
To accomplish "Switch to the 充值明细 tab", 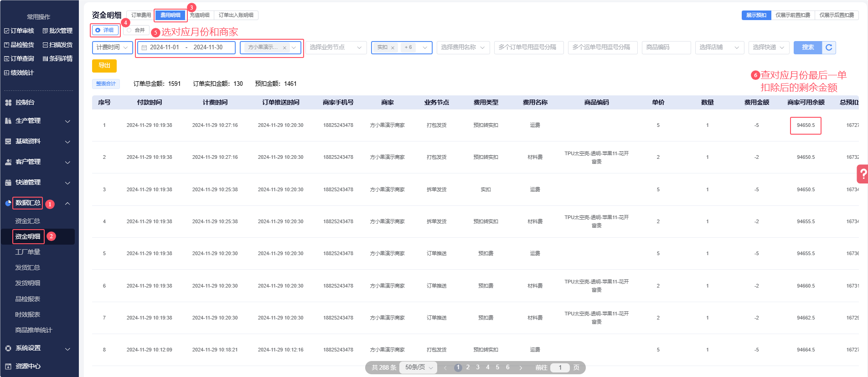I will pyautogui.click(x=200, y=15).
